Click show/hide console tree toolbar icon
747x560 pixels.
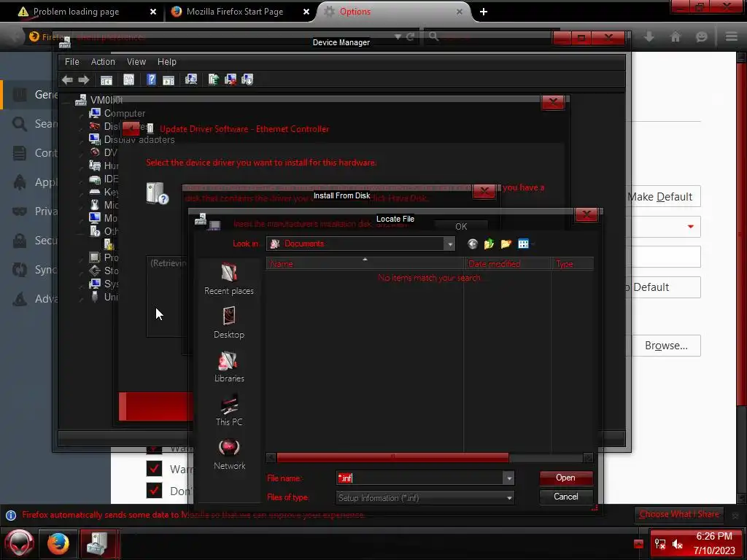click(107, 80)
